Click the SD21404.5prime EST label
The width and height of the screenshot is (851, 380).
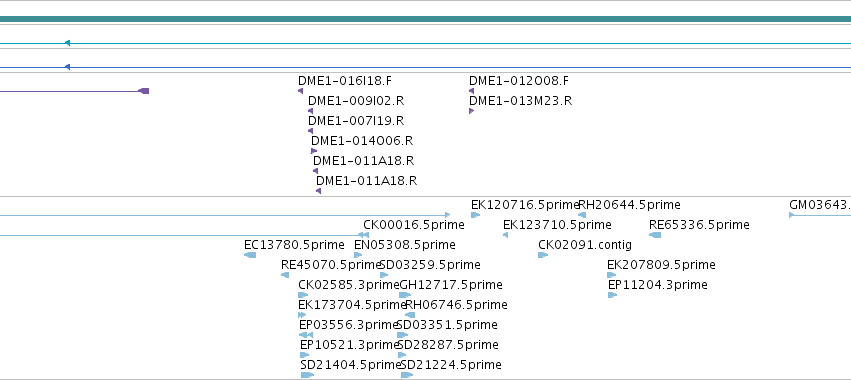pyautogui.click(x=351, y=365)
